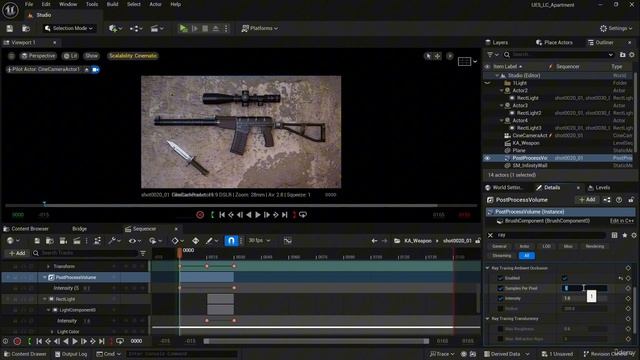Image resolution: width=640 pixels, height=360 pixels.
Task: Show only favorite properties star icon
Action: pos(624,235)
